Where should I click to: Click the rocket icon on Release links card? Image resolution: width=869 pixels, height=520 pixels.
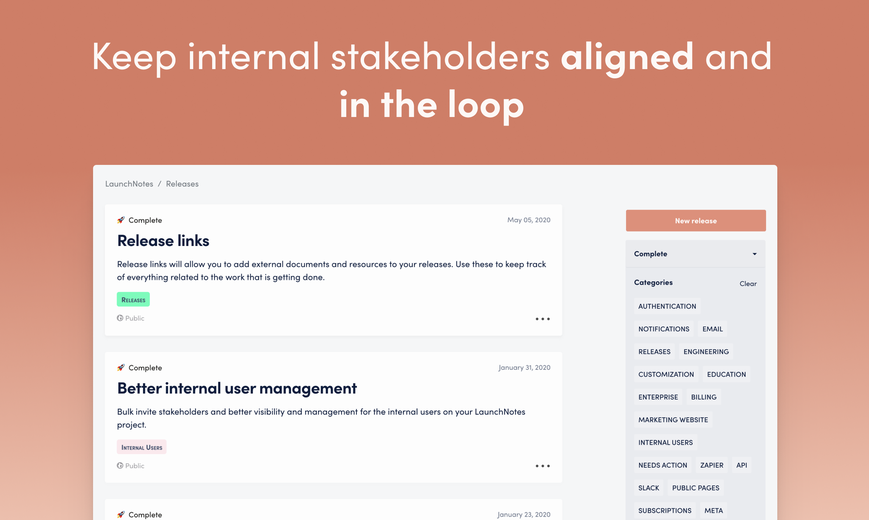pos(121,220)
